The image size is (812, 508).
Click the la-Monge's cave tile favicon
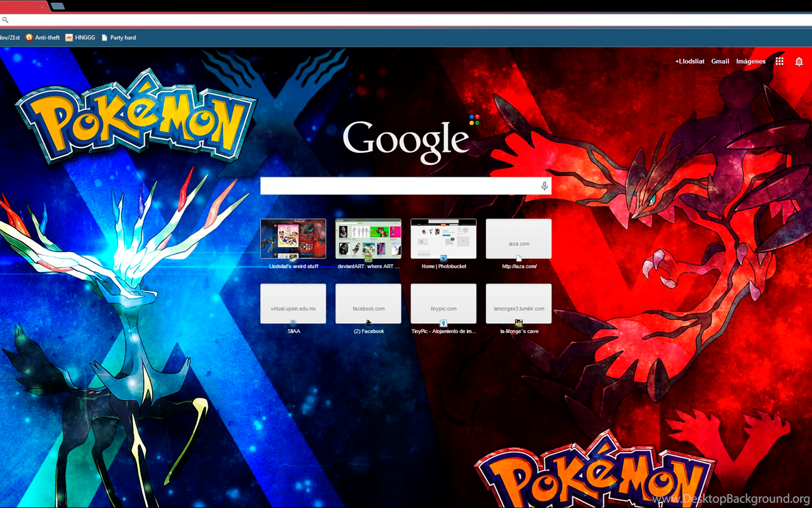click(x=519, y=323)
